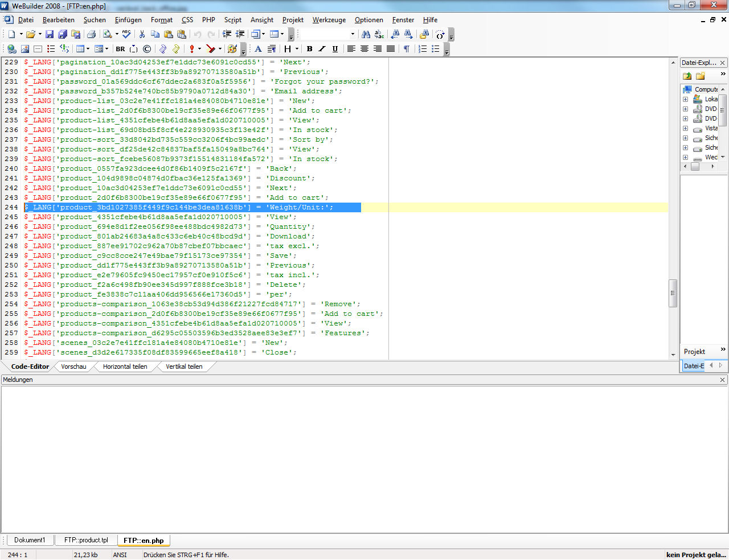Click the indent lines icon
This screenshot has height=560, width=729.
(x=227, y=34)
